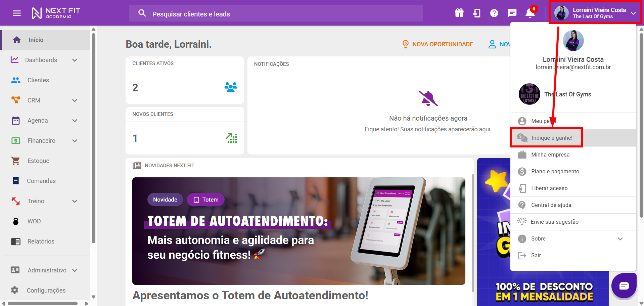
Task: Click the Novidade tag on the banner
Action: tap(165, 200)
